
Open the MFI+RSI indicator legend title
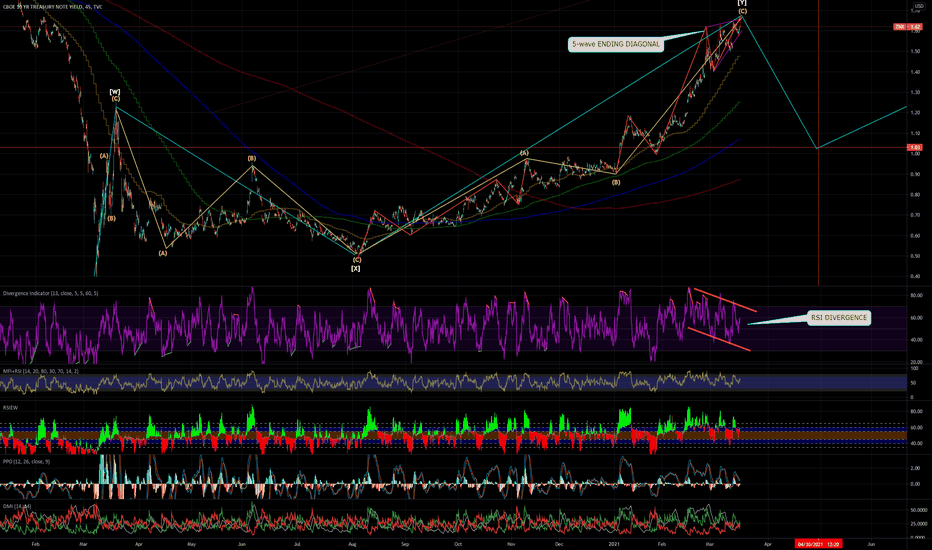pos(40,371)
